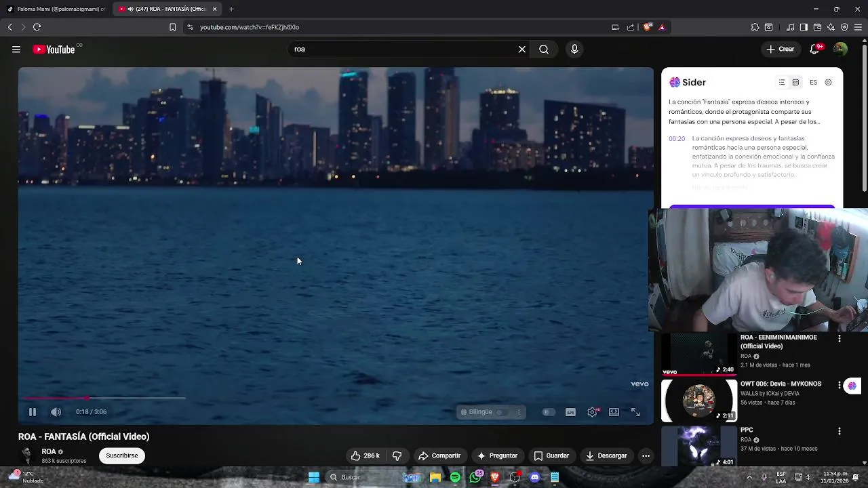
Task: Start voice search with the microphone
Action: coord(574,49)
